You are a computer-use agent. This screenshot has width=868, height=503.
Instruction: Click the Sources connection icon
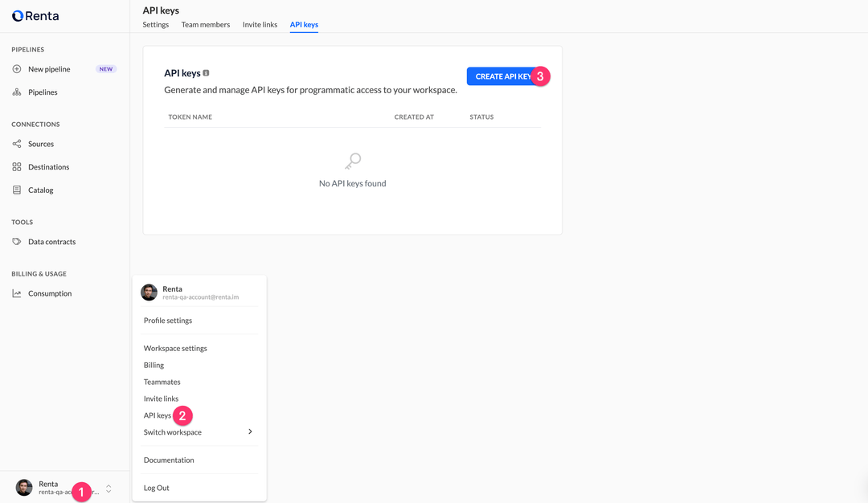[18, 144]
